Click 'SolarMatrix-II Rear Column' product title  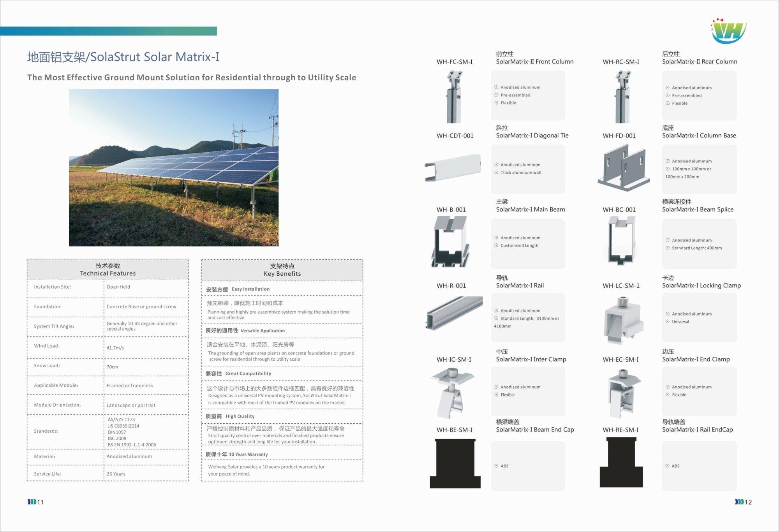[700, 62]
